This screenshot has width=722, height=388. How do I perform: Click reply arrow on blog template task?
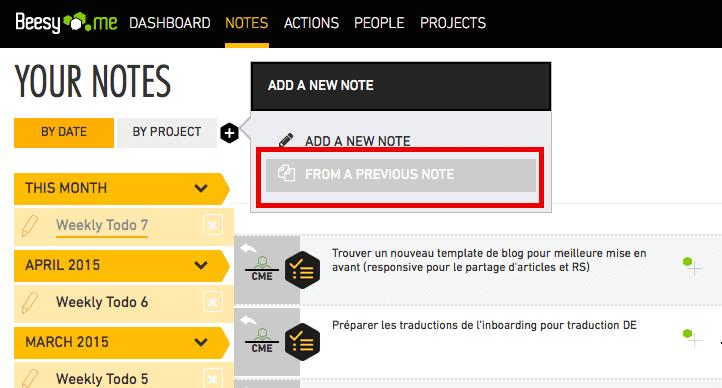click(x=248, y=249)
